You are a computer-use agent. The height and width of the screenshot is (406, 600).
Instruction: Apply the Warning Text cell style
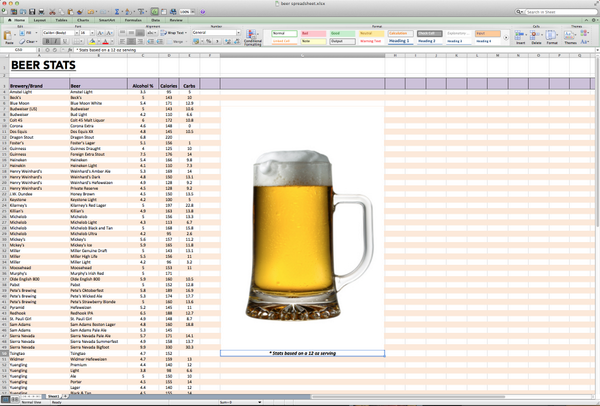pos(372,41)
